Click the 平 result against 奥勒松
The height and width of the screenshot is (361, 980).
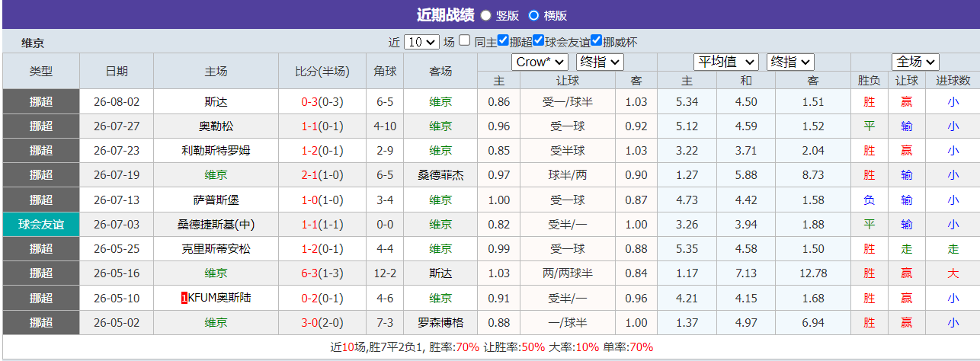870,126
